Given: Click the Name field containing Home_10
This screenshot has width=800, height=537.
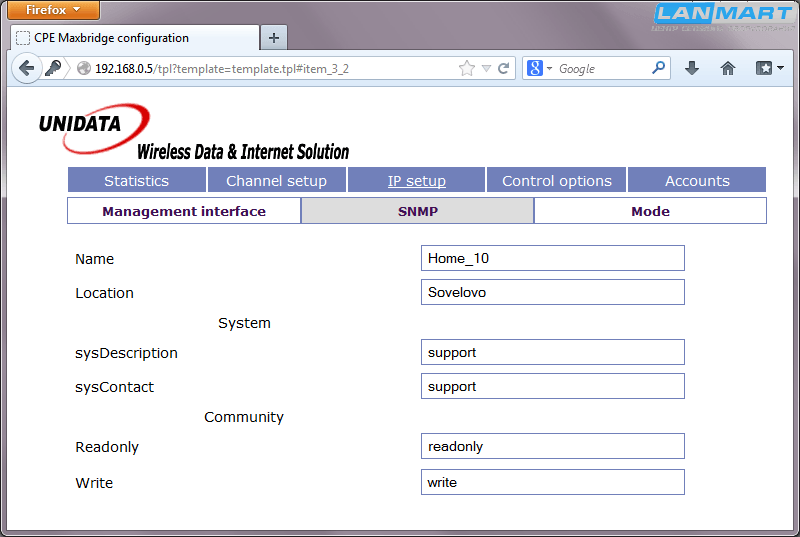Looking at the screenshot, I should tap(552, 258).
